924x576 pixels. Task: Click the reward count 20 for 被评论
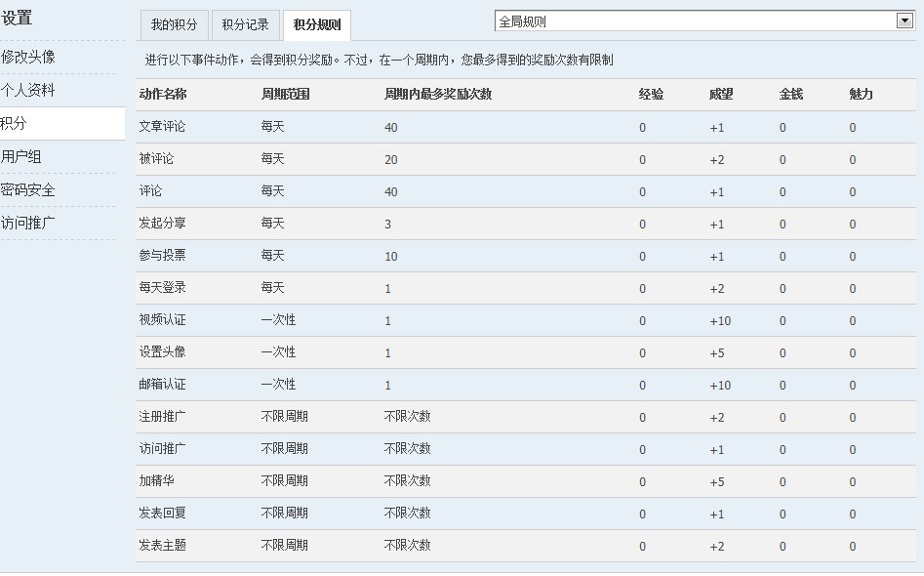tap(390, 160)
